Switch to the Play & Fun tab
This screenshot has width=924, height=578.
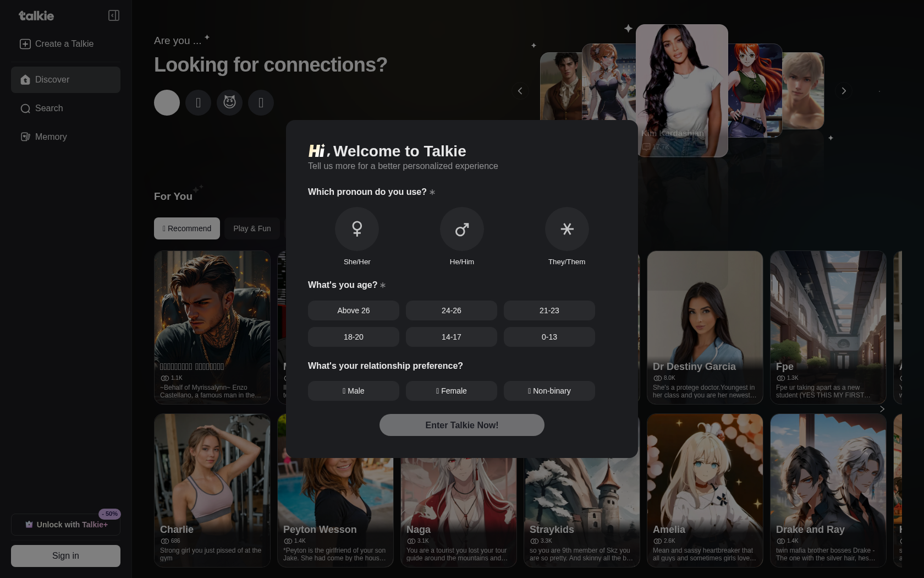coord(252,228)
